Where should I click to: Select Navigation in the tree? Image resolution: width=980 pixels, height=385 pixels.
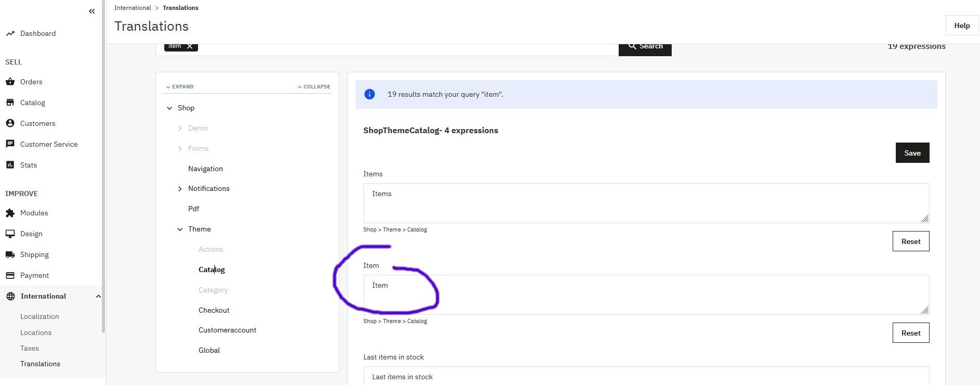click(205, 169)
